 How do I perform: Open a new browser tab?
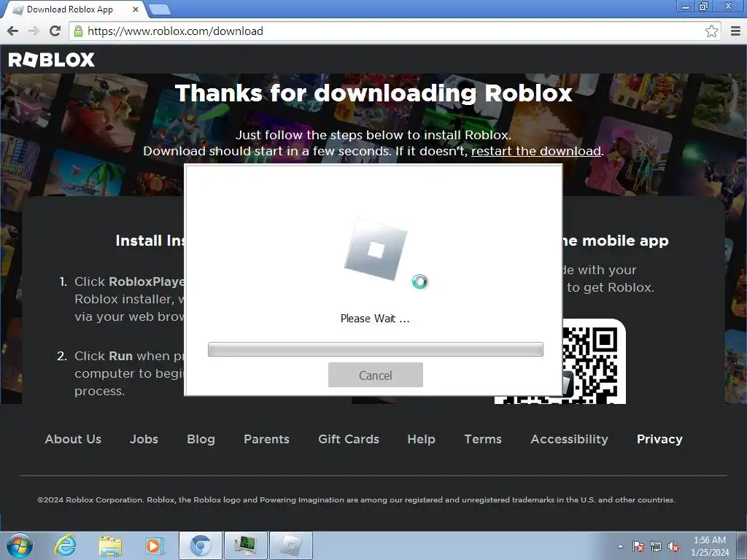[159, 9]
